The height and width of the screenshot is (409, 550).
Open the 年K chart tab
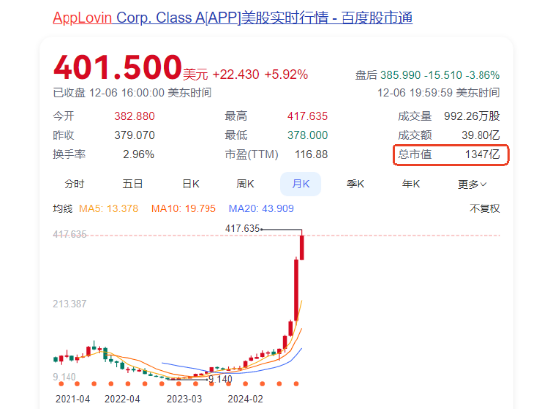pos(411,184)
